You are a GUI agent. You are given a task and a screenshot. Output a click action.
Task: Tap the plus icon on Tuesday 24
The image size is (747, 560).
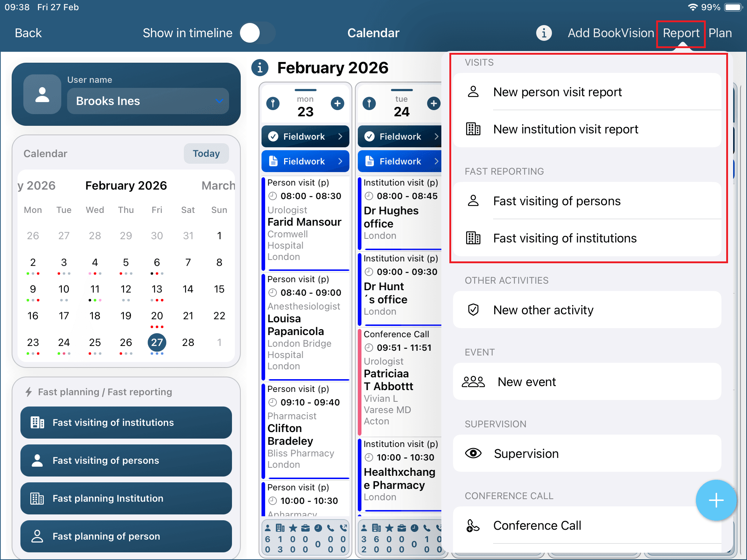[433, 104]
